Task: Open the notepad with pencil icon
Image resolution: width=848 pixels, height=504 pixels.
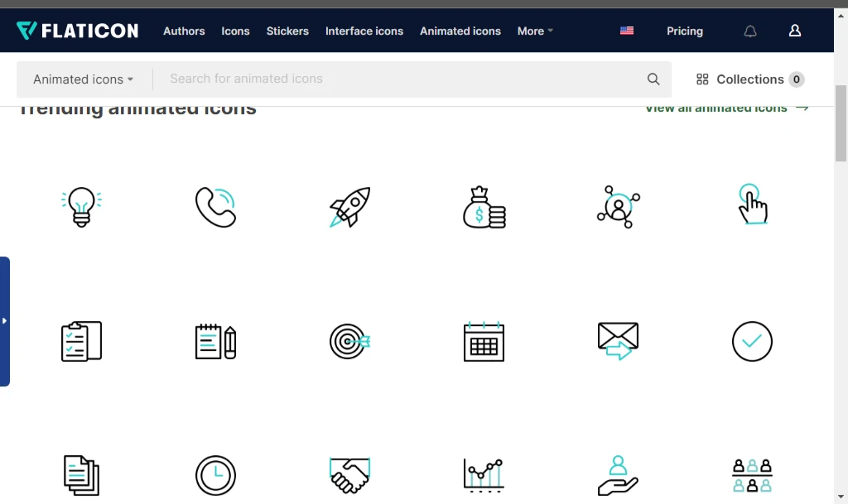Action: pos(216,342)
